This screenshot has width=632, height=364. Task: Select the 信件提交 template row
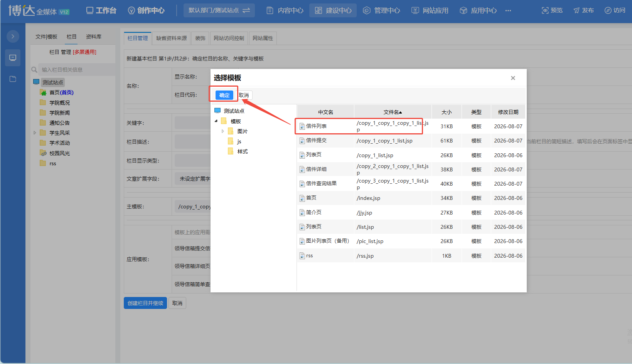(411, 141)
